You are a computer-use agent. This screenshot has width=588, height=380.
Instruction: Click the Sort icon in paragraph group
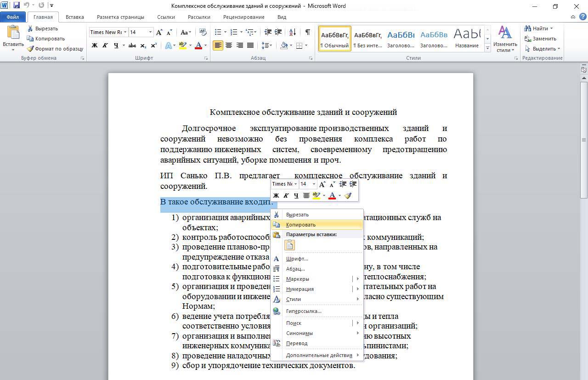click(292, 32)
